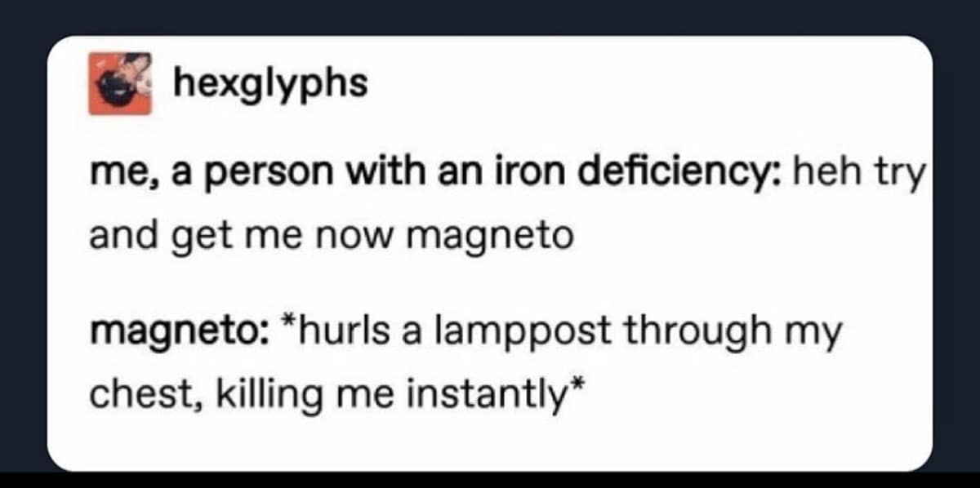Click the hexglyphs avatar image
The image size is (980, 488).
coord(120,84)
